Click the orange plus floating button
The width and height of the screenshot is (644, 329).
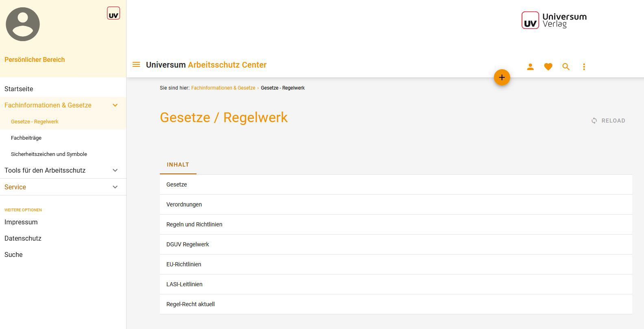(502, 77)
